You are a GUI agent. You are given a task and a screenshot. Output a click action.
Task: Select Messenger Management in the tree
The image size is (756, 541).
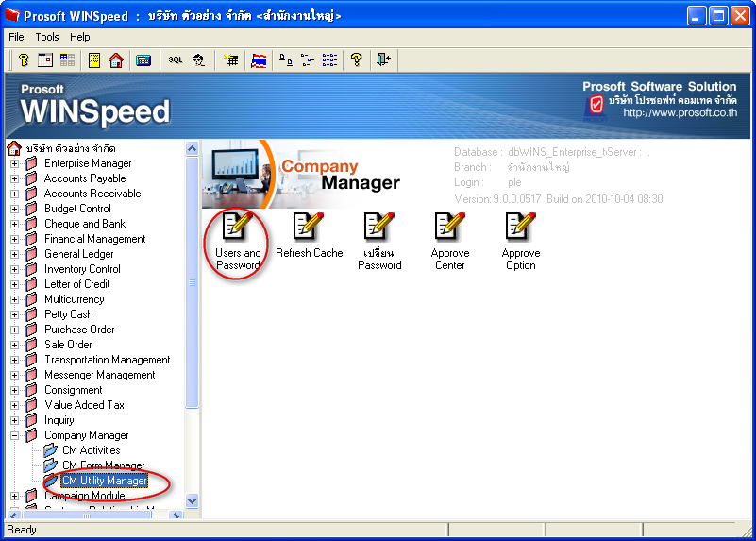click(100, 375)
